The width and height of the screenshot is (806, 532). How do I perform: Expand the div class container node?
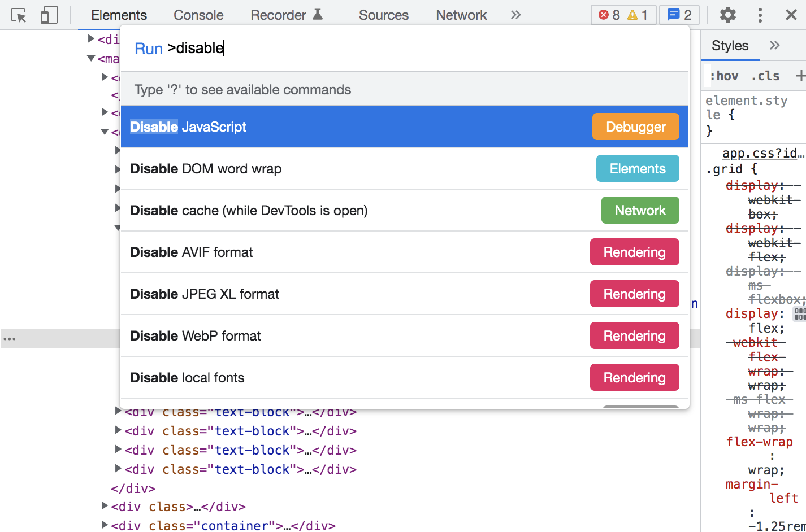pyautogui.click(x=105, y=525)
